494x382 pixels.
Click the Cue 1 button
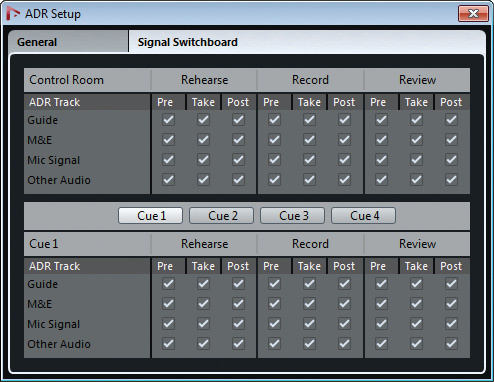[x=151, y=216]
